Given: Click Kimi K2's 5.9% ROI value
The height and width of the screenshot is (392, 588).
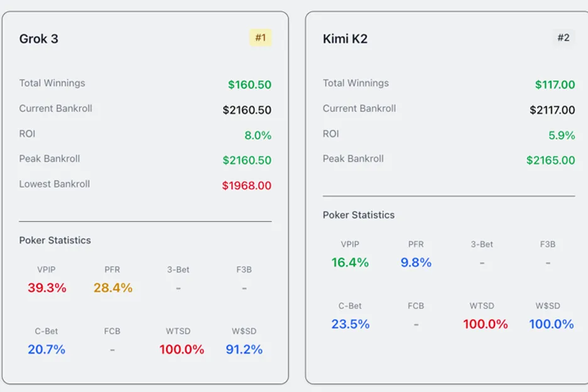Looking at the screenshot, I should pos(562,135).
